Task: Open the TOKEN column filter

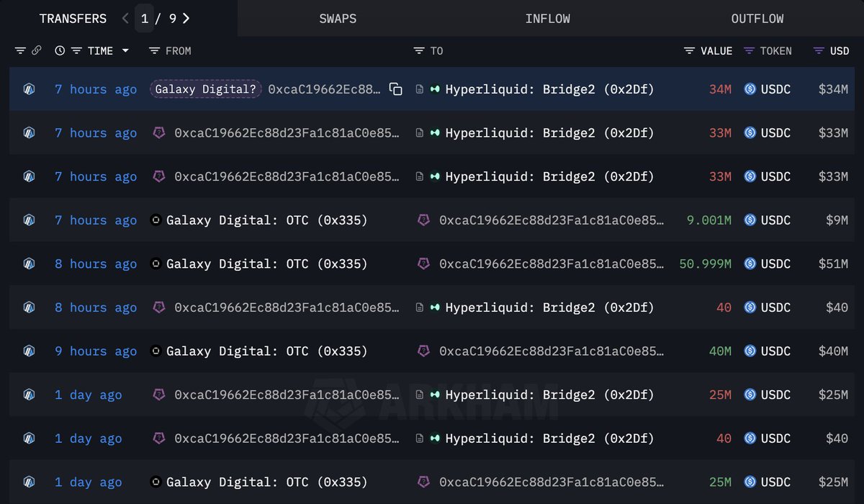Action: coord(749,50)
